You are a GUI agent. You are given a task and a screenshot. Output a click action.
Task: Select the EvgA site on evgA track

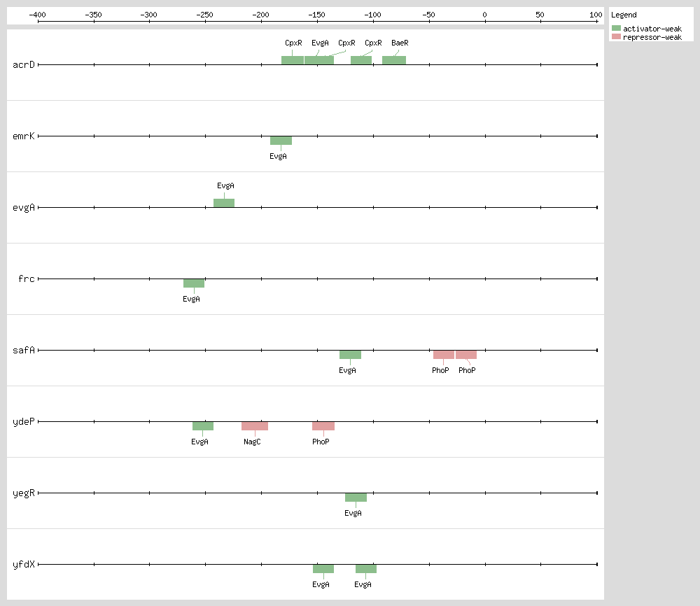(224, 203)
